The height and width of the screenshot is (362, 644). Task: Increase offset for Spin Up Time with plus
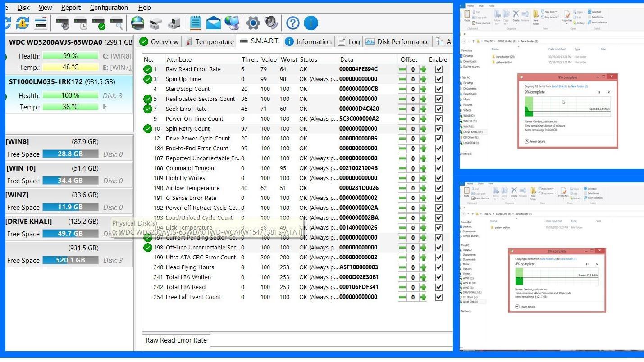423,79
